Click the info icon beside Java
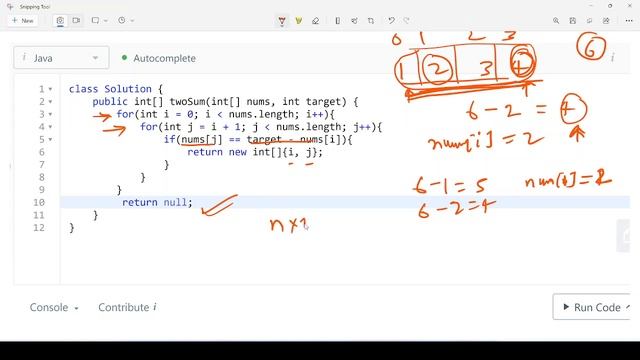640x360 pixels. (24, 58)
